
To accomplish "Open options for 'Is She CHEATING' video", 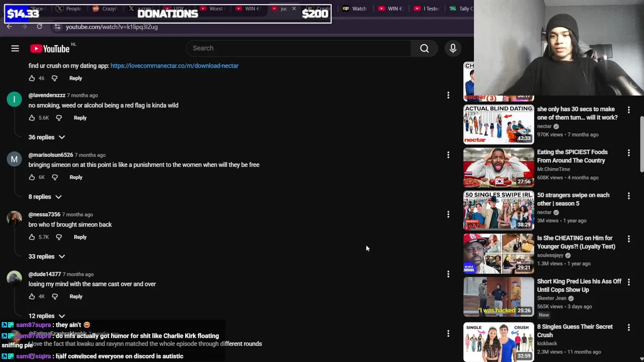I will click(x=628, y=238).
